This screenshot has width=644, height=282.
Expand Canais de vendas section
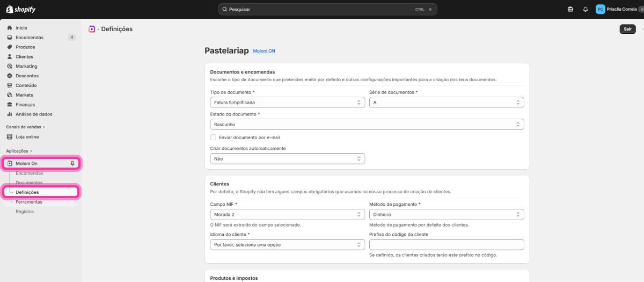[x=25, y=127]
